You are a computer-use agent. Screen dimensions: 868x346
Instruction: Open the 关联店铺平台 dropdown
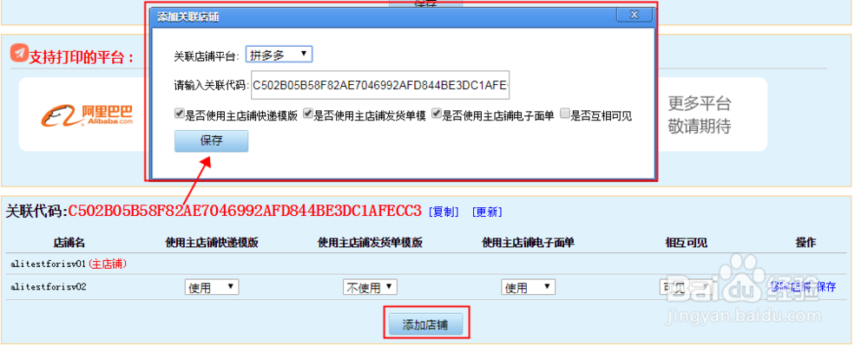(x=279, y=55)
